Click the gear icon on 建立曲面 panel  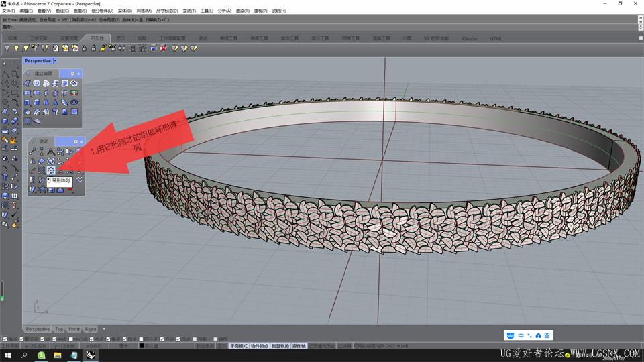72,73
